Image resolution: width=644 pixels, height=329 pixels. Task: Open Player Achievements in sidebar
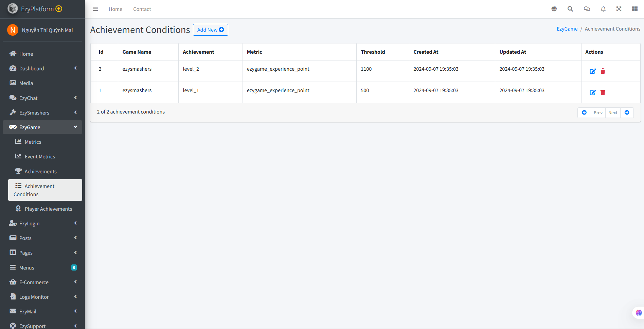click(x=48, y=208)
